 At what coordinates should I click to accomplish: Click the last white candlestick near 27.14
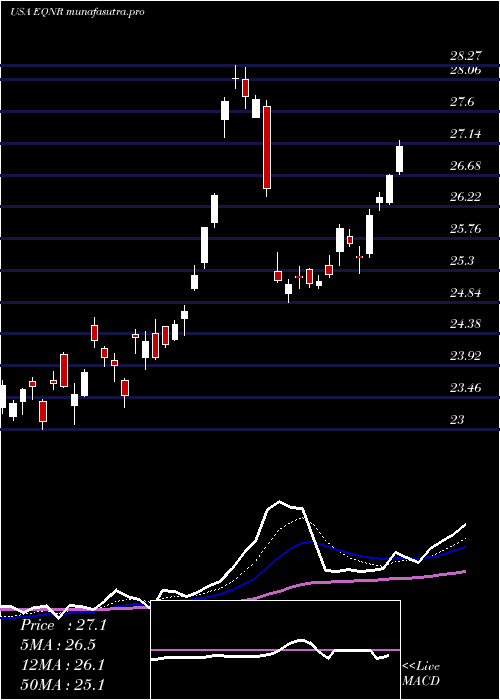400,158
